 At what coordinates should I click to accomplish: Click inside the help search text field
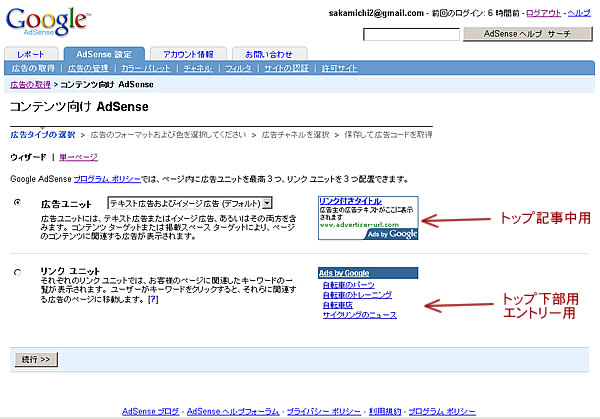[x=410, y=33]
